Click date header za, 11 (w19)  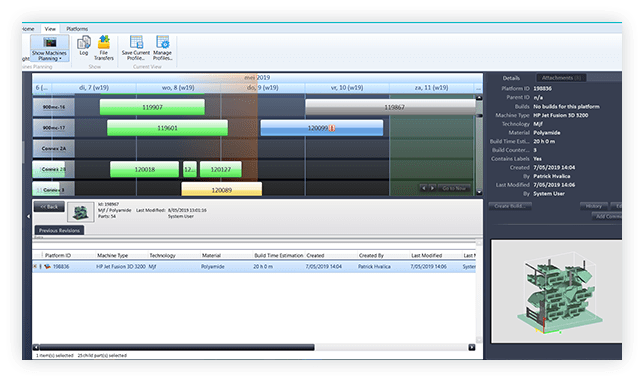coord(431,88)
